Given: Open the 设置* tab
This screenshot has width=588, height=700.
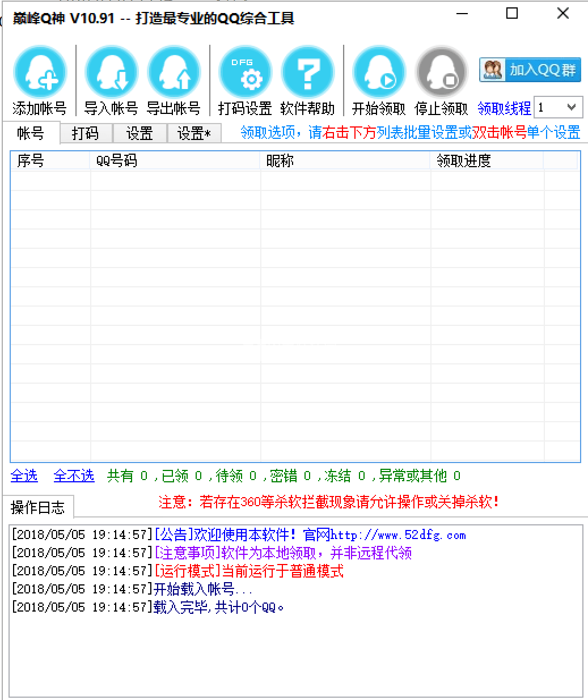Looking at the screenshot, I should 194,134.
